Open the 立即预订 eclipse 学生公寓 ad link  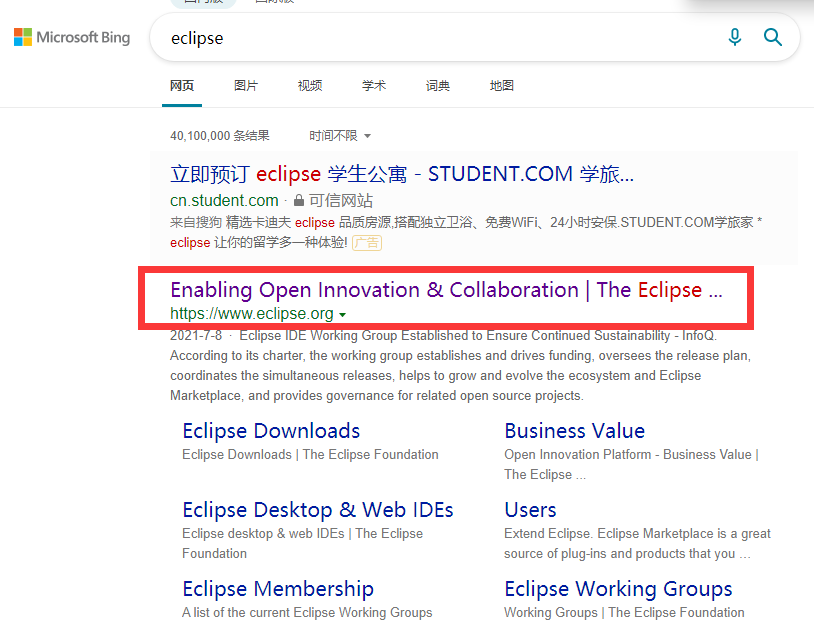pyautogui.click(x=402, y=174)
